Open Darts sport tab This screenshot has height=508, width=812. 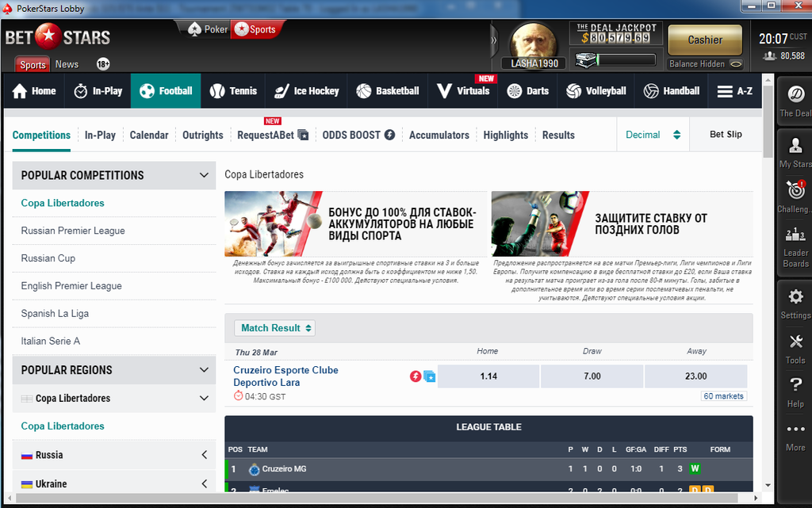coord(527,91)
